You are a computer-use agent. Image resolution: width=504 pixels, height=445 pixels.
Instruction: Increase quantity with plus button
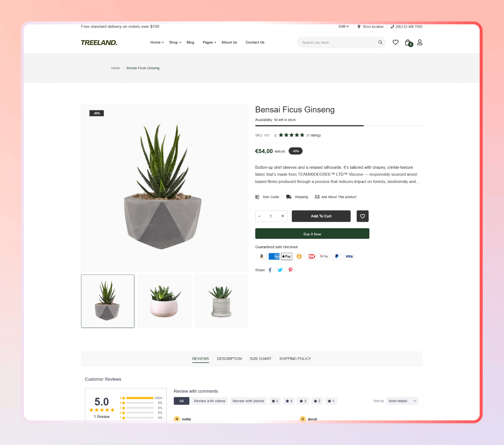tap(283, 216)
